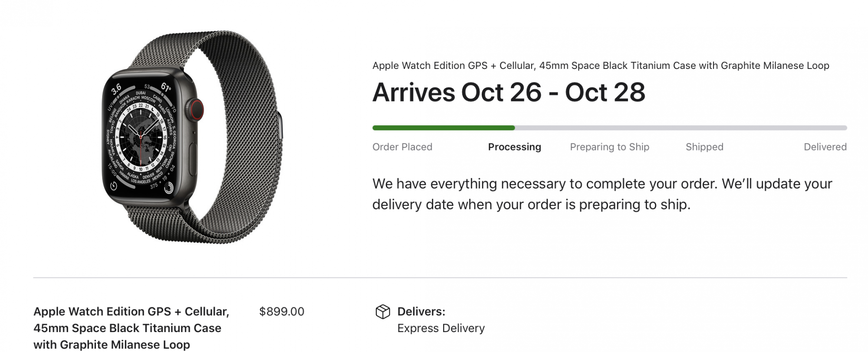Click the order status message paragraph

[602, 194]
